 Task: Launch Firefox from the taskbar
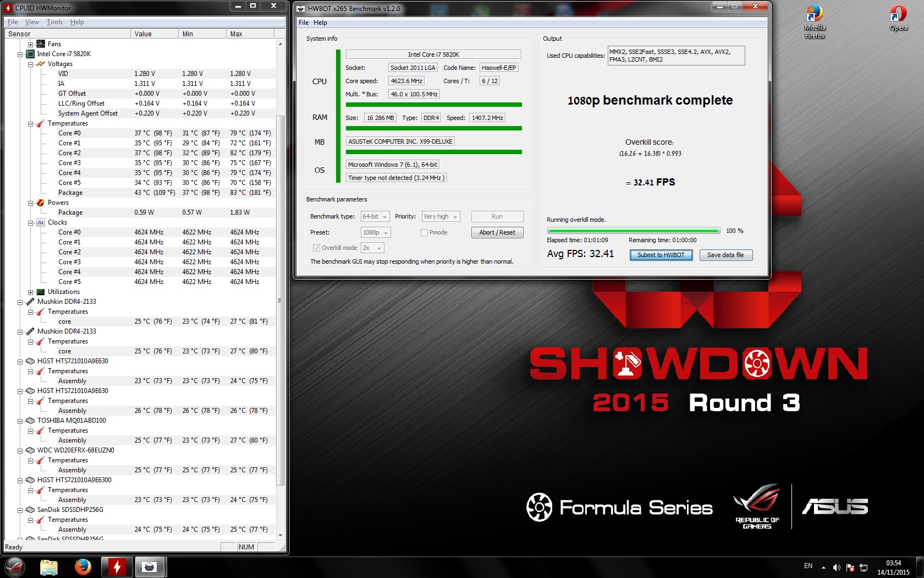[x=83, y=567]
